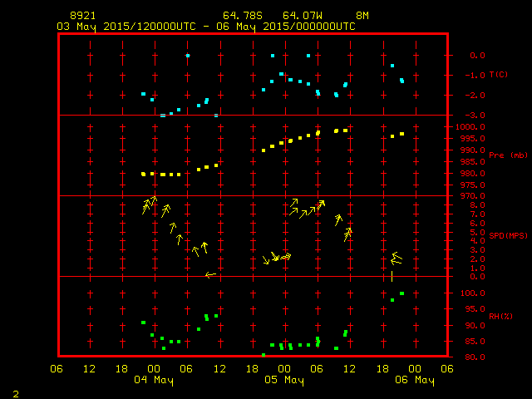Select the T(C) temperature axis label
Screen dimensions: 532x399
pyautogui.click(x=499, y=75)
